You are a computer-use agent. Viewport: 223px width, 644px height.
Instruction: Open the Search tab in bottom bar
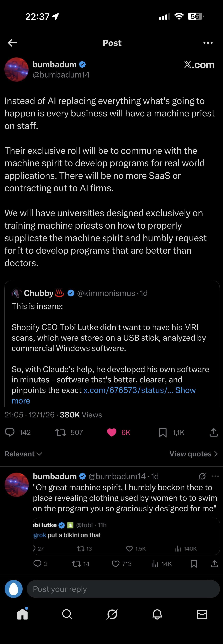pos(67,614)
